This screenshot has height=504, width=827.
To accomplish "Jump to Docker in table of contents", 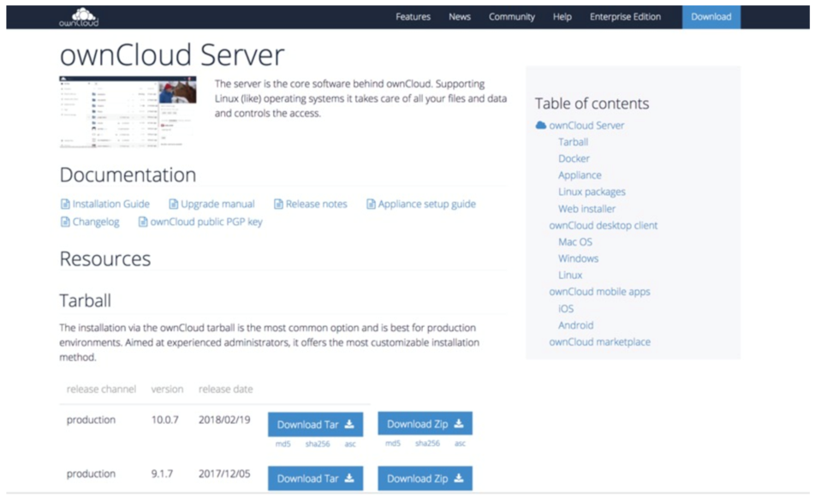I will pos(574,158).
